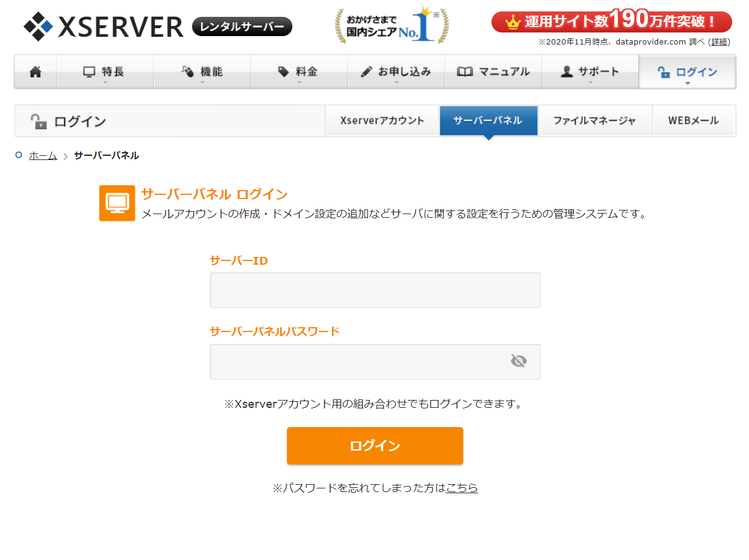Switch to the ファイルマネージャ tab
The image size is (749, 560).
coord(594,121)
